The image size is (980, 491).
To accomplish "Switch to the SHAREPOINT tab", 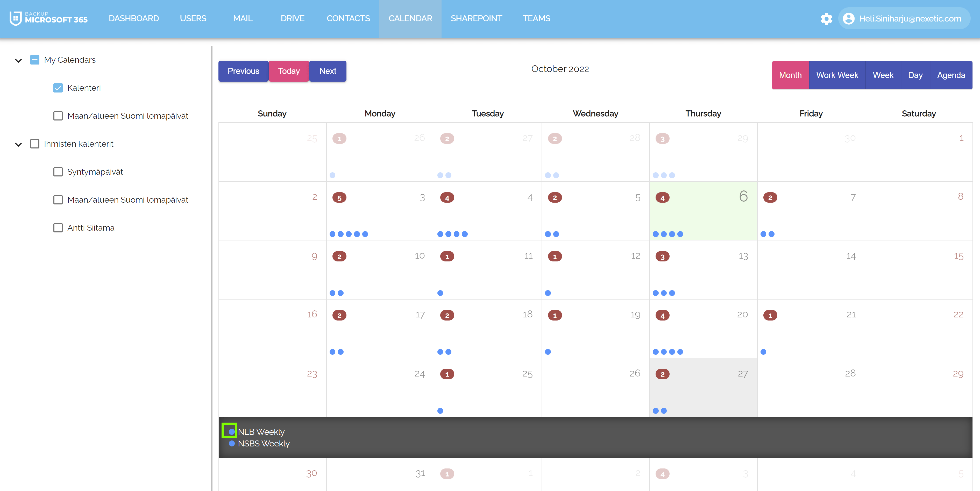I will (476, 18).
